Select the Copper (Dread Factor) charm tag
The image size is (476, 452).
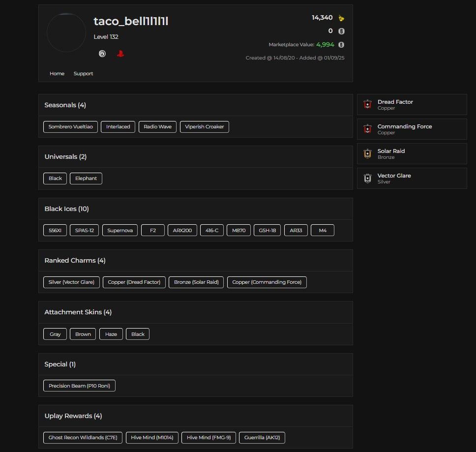click(x=134, y=282)
